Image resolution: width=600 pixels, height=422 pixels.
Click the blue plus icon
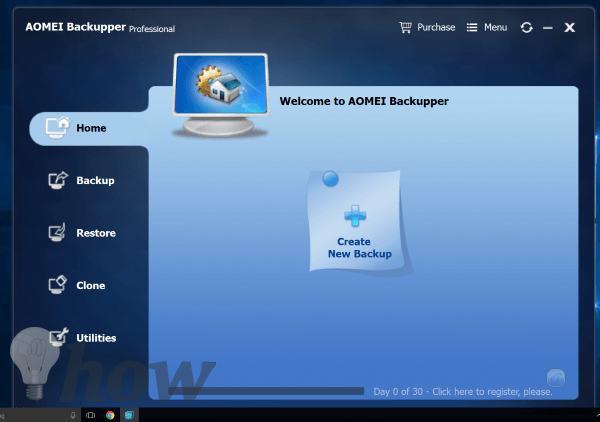(x=355, y=215)
